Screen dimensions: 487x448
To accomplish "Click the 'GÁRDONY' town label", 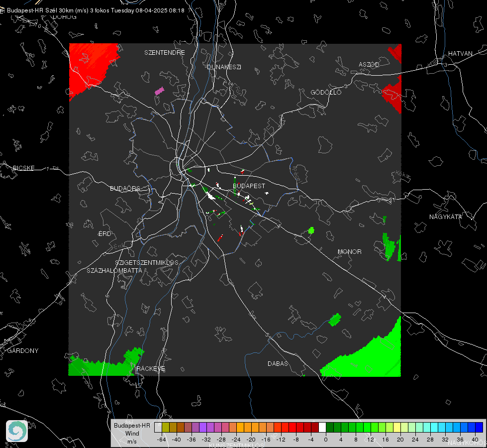I will tap(23, 351).
